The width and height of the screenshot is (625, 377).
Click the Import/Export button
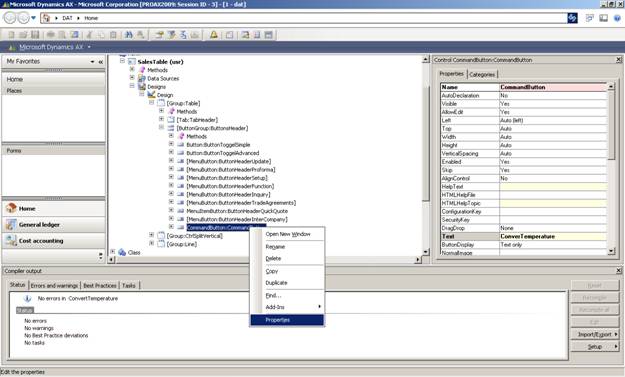[595, 334]
